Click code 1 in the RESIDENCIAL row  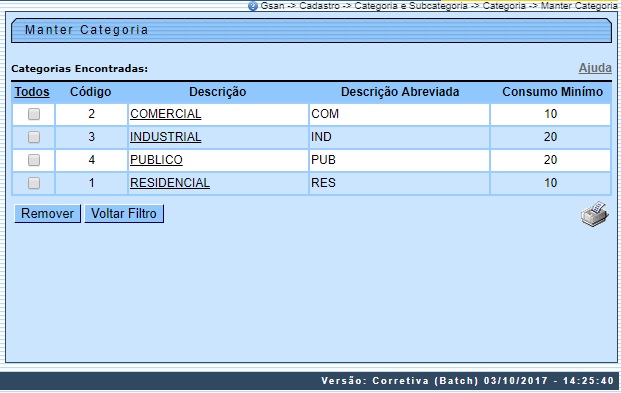(x=91, y=183)
